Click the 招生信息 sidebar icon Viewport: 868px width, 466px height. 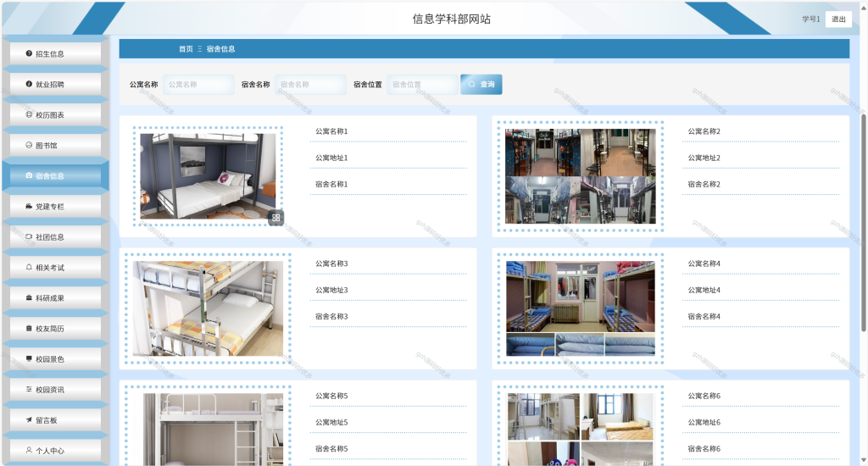(29, 53)
